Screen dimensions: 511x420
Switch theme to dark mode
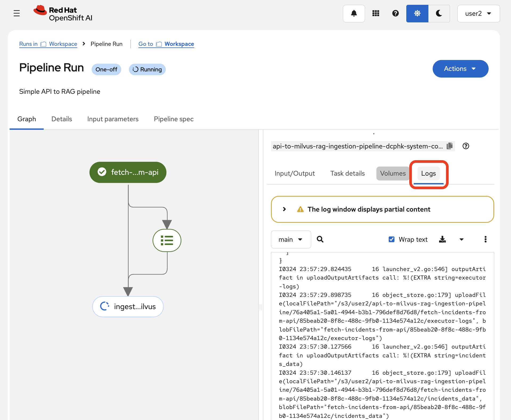coord(439,13)
